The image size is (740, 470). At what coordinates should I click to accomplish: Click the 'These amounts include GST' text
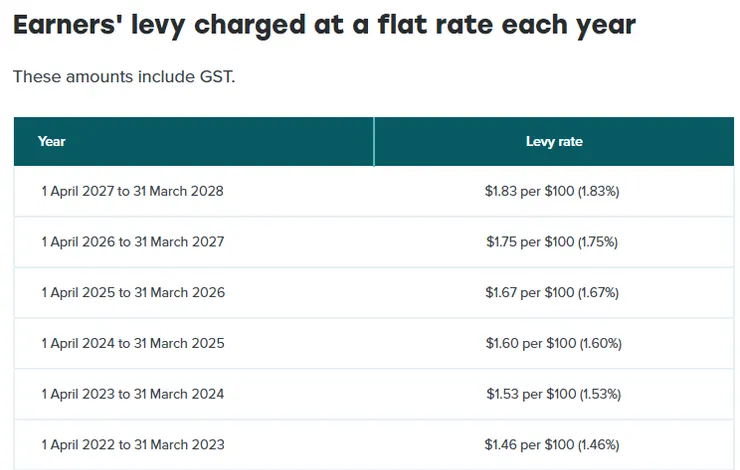124,77
